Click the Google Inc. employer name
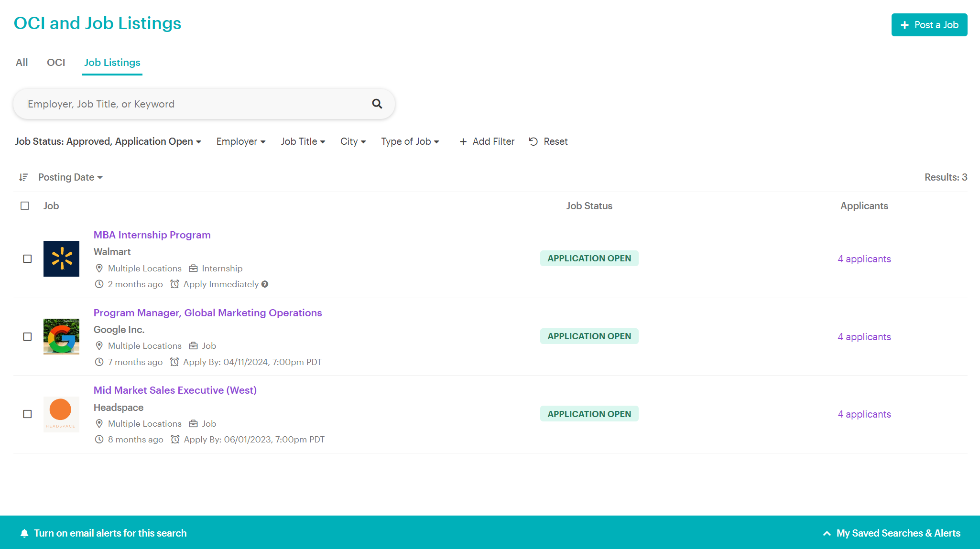The height and width of the screenshot is (549, 980). pyautogui.click(x=119, y=330)
